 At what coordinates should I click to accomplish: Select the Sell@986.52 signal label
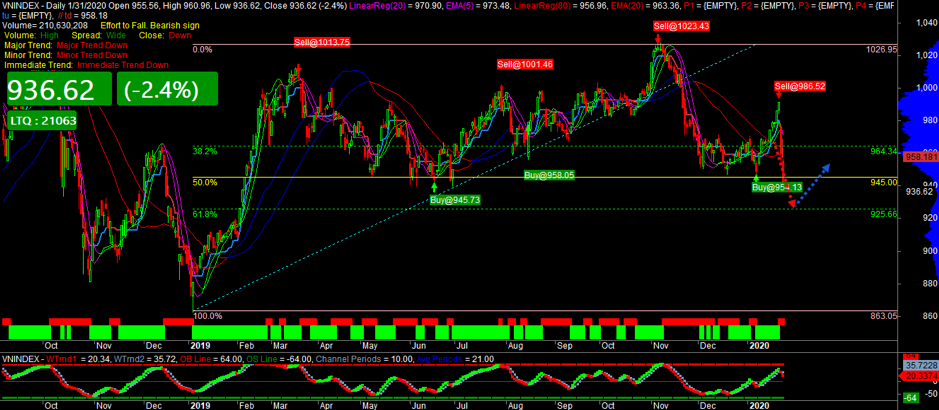click(x=800, y=86)
